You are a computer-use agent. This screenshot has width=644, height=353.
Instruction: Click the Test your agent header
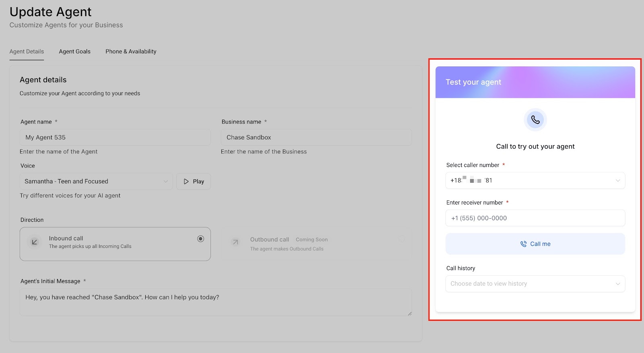pyautogui.click(x=535, y=82)
